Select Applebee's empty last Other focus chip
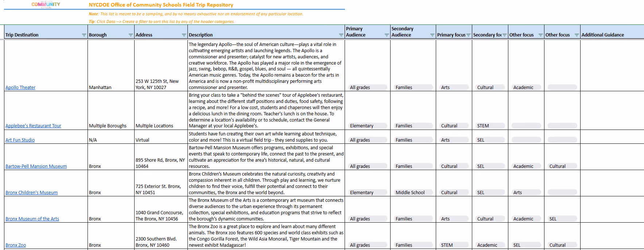Image resolution: width=644 pixels, height=250 pixels. point(562,126)
